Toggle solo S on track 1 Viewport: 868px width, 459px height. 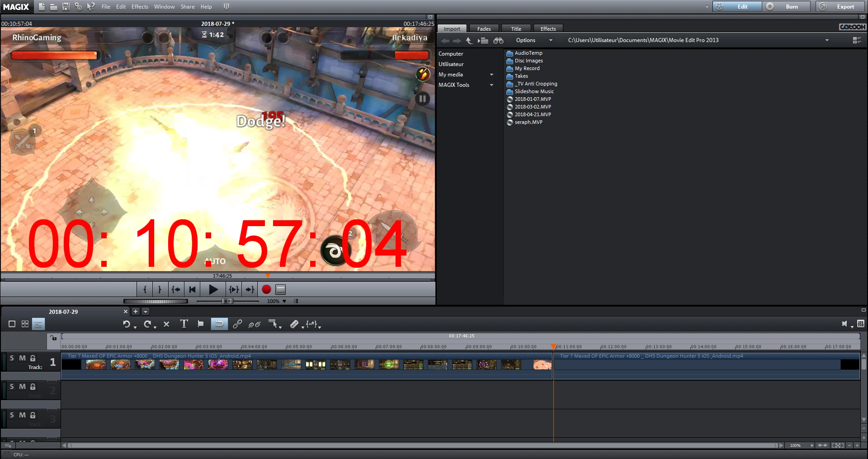point(12,358)
